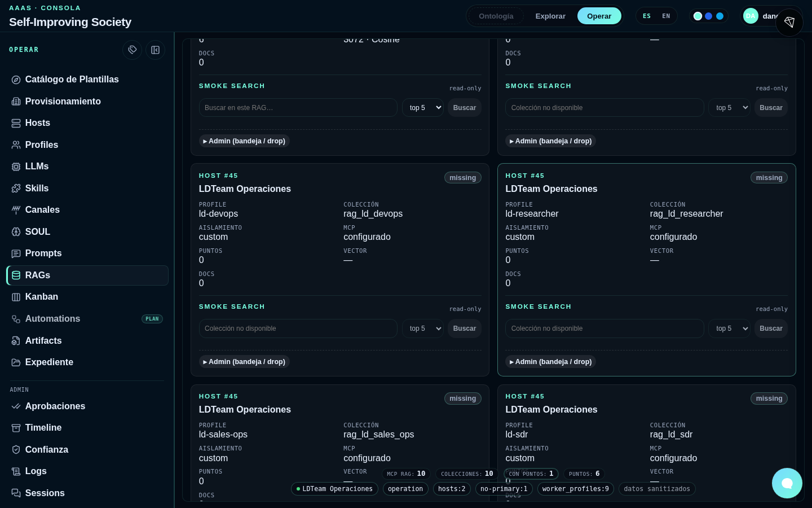Click the tag icon beside OPERAR
This screenshot has height=508, width=812.
click(133, 50)
